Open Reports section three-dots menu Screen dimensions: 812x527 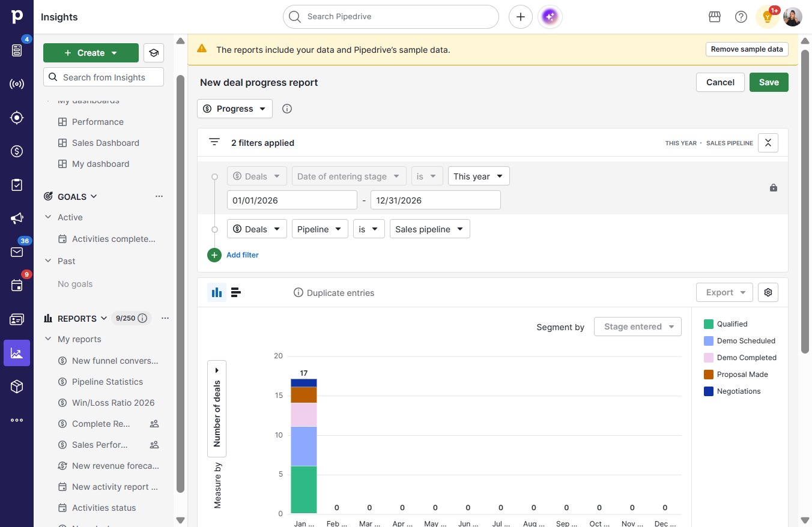165,318
